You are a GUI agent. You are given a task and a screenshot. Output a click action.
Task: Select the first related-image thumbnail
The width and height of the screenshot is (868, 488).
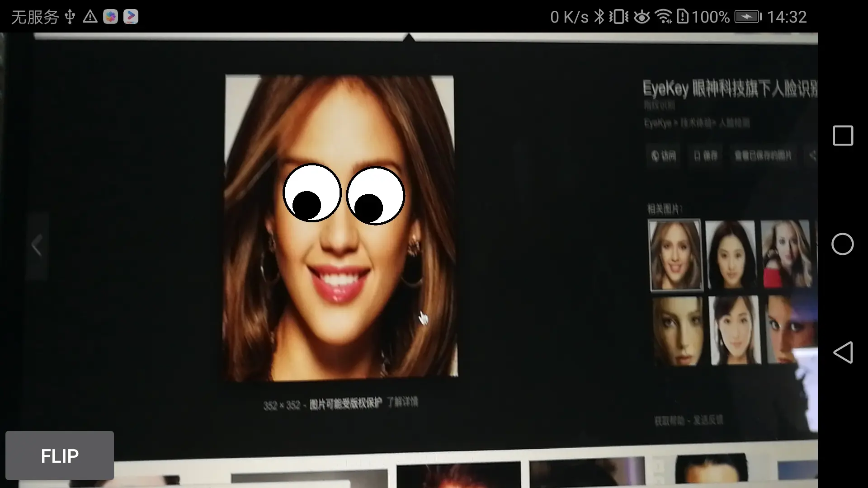click(x=675, y=255)
